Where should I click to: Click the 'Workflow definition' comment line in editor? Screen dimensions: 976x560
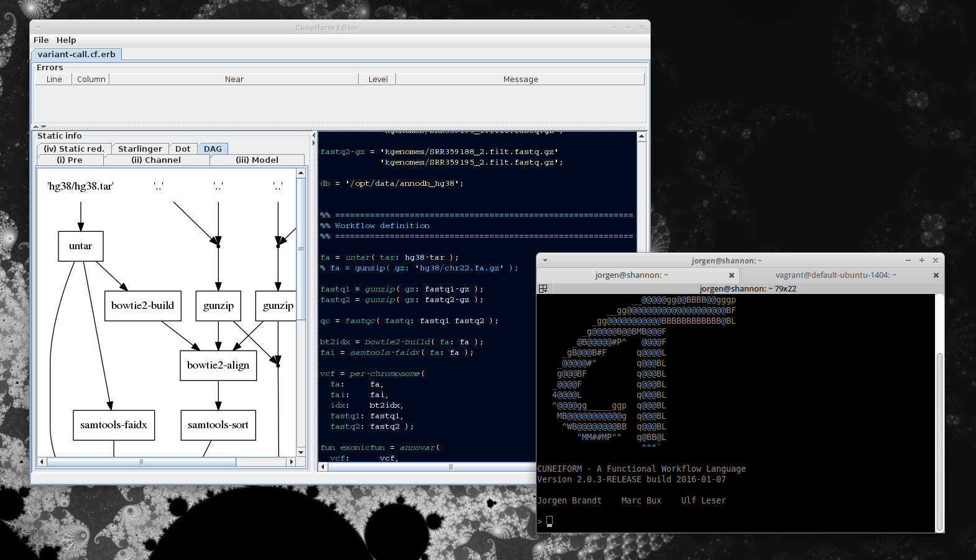tap(375, 226)
